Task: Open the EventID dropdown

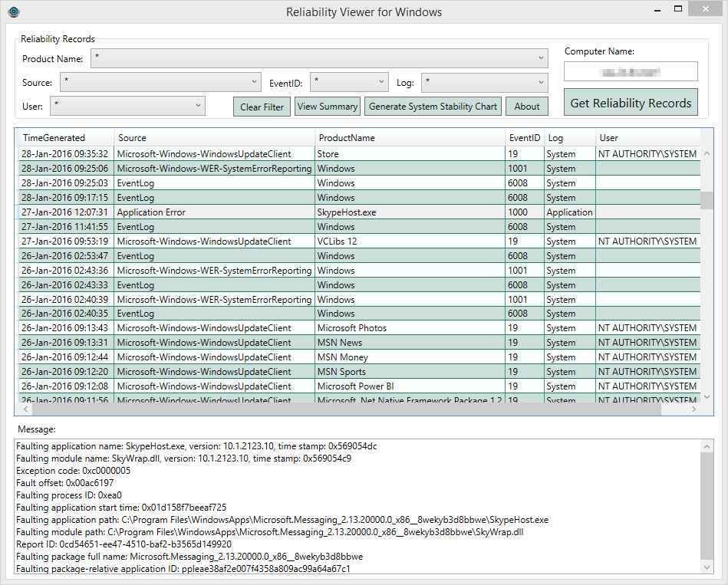Action: [x=384, y=82]
